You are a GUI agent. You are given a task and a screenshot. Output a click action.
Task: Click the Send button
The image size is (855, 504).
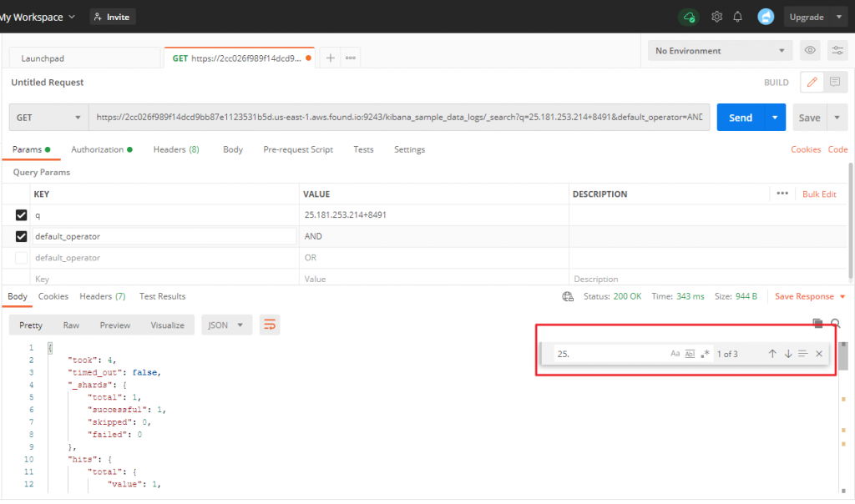click(x=741, y=117)
